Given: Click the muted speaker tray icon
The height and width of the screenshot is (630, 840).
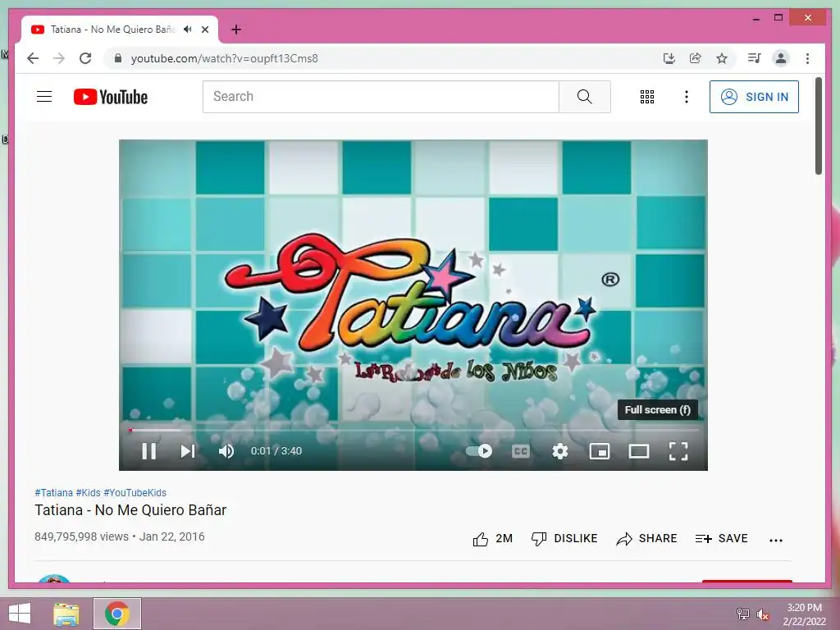Looking at the screenshot, I should pyautogui.click(x=763, y=614).
